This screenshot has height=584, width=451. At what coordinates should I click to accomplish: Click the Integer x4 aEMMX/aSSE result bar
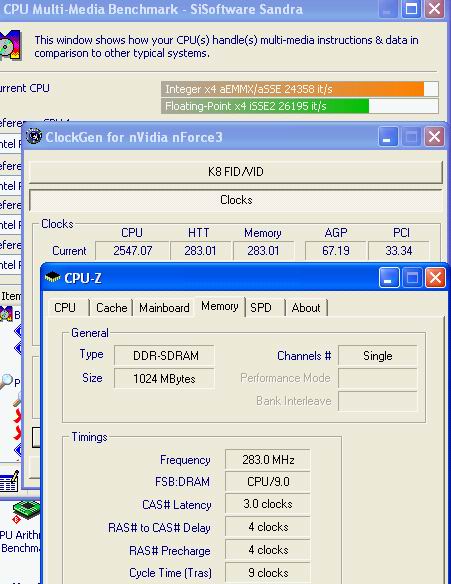tap(300, 89)
